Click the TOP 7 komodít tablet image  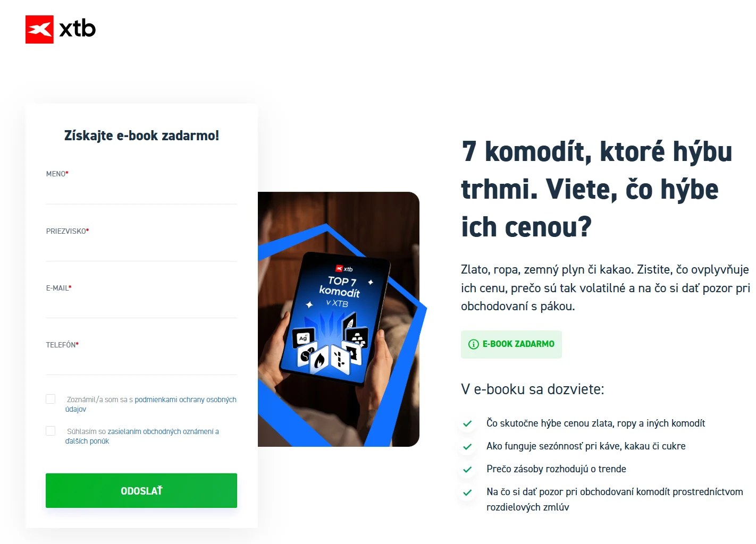(x=339, y=319)
